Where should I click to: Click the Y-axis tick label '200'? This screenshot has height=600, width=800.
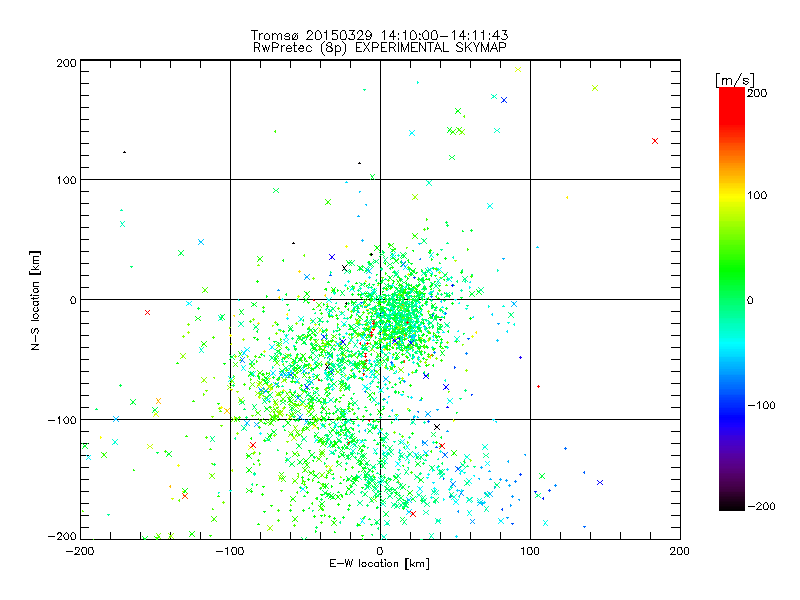pos(66,63)
